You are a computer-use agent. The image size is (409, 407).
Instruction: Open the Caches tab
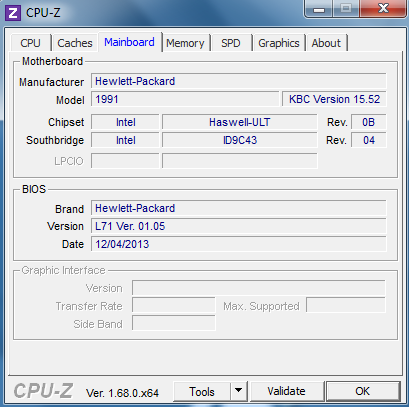(x=75, y=43)
